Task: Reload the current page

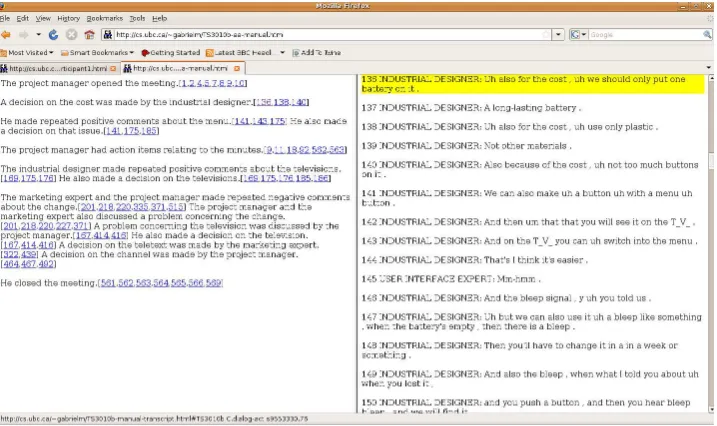Action: click(x=54, y=35)
